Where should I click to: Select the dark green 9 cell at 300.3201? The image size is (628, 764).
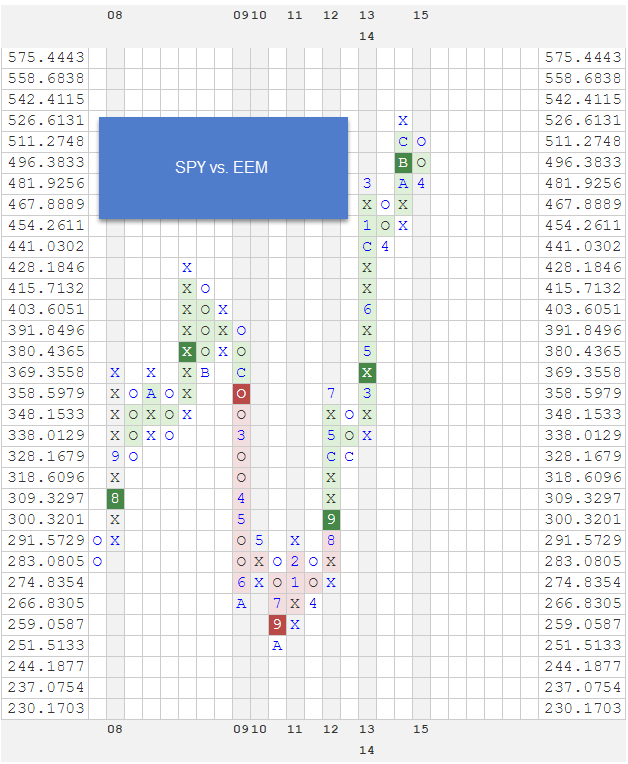click(x=331, y=519)
